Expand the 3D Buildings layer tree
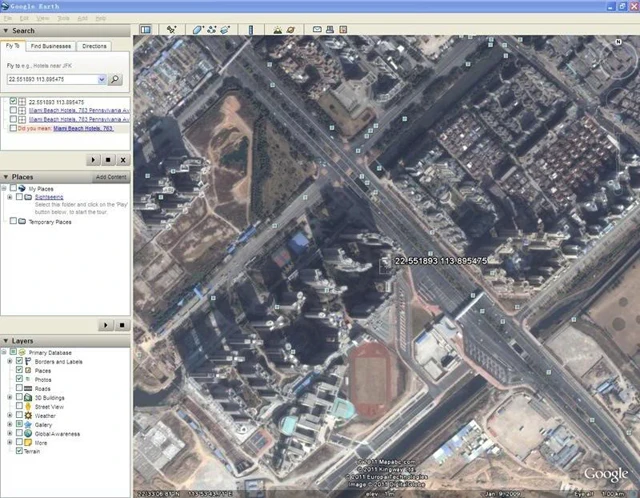Viewport: 640px width, 498px height. tap(10, 397)
